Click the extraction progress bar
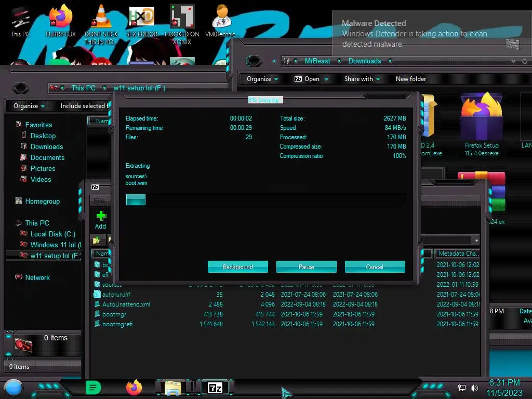This screenshot has width=532, height=399. (265, 199)
